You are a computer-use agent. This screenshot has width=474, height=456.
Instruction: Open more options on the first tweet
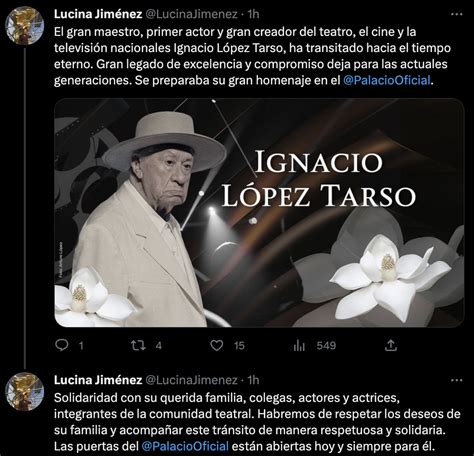click(x=456, y=14)
